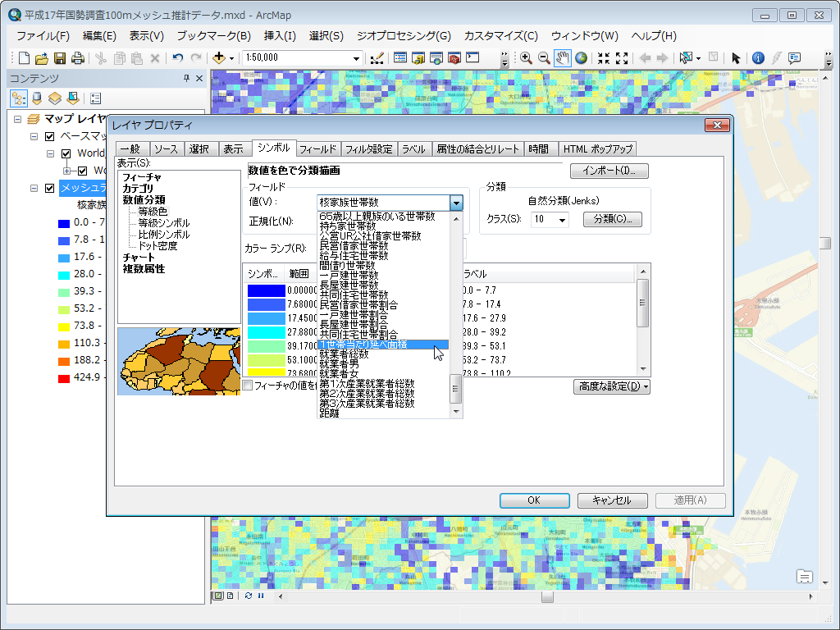Viewport: 840px width, 630px height.
Task: Click the dark blue 0.0 - 7.7 symbol swatch
Action: click(x=267, y=290)
